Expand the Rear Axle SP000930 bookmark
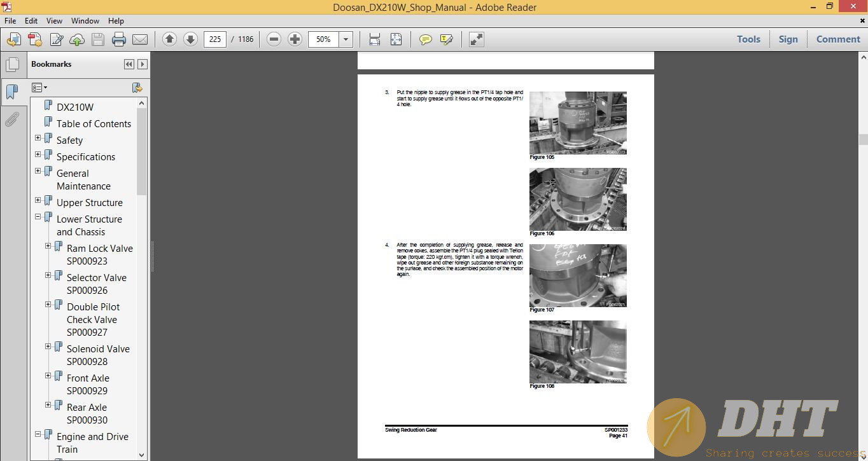Viewport: 868px width, 461px height. 48,405
